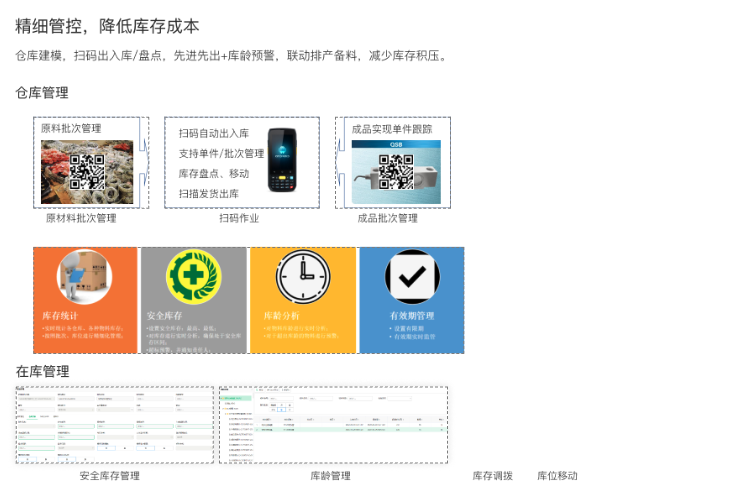Click the 库龄分析 title in yellow card
This screenshot has height=495, width=737.
281,316
